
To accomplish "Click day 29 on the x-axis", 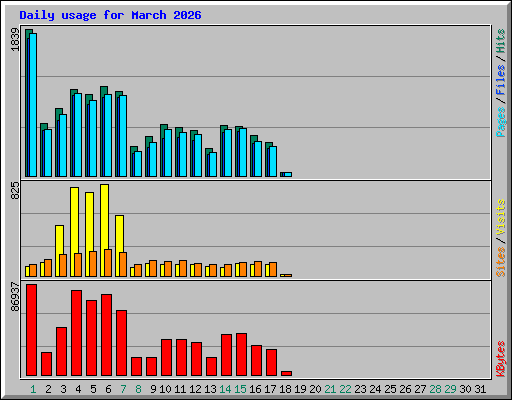I will (x=450, y=389).
